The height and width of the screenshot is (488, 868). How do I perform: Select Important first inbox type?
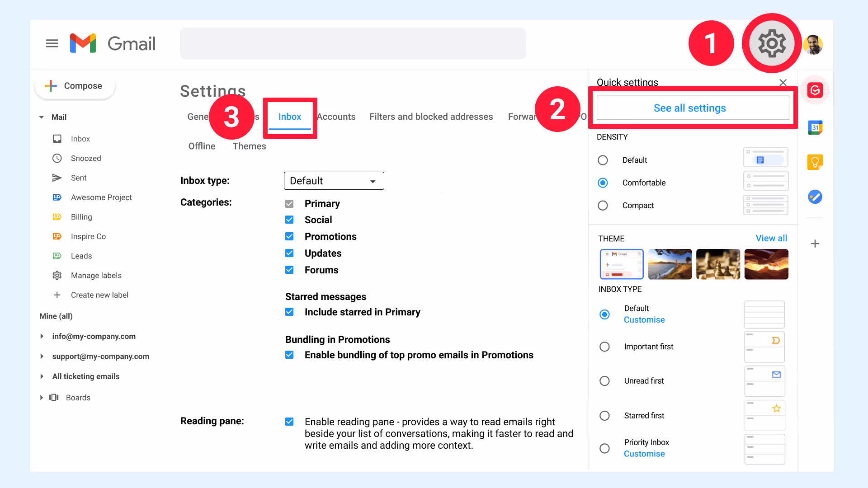(x=604, y=347)
